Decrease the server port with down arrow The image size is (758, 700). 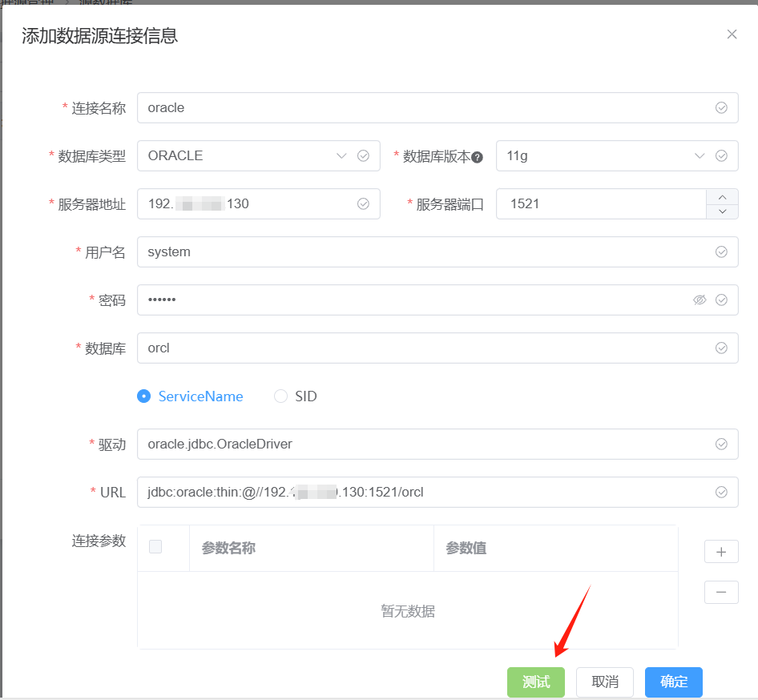[x=722, y=211]
